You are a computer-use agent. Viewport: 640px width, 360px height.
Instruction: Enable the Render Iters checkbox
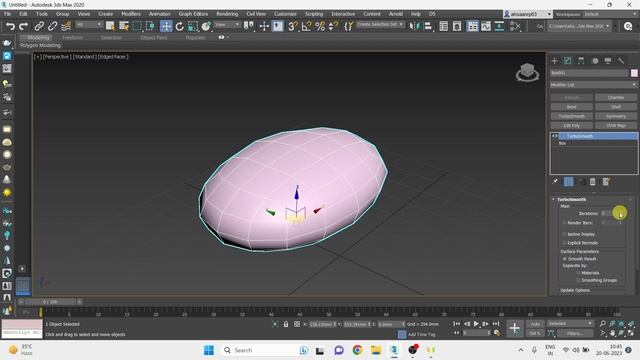click(564, 223)
